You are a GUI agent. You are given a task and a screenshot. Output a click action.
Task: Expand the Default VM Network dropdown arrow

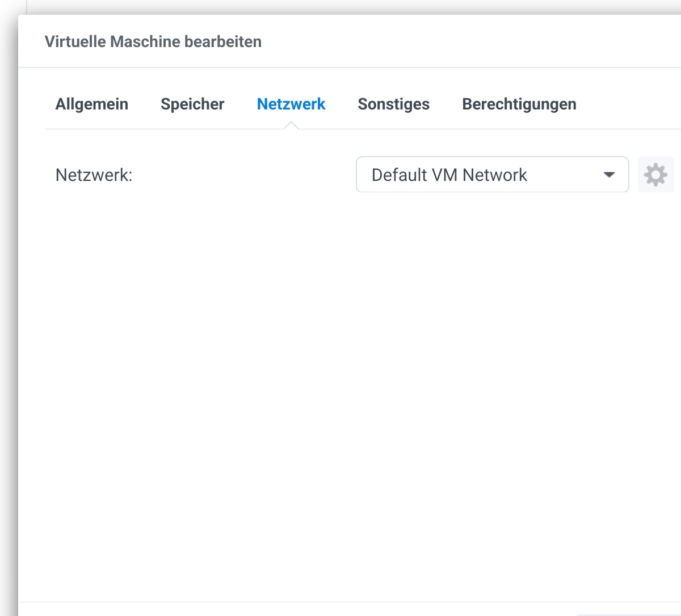[x=609, y=175]
